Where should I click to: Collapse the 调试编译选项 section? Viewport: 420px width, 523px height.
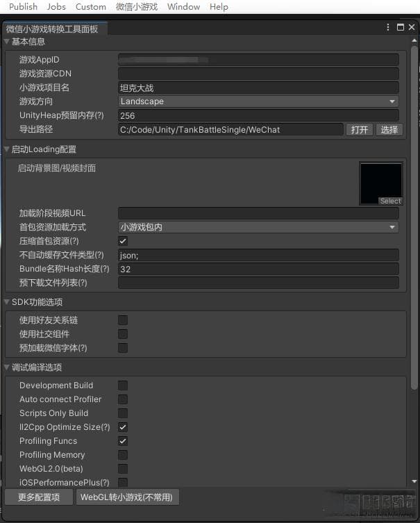(6, 367)
